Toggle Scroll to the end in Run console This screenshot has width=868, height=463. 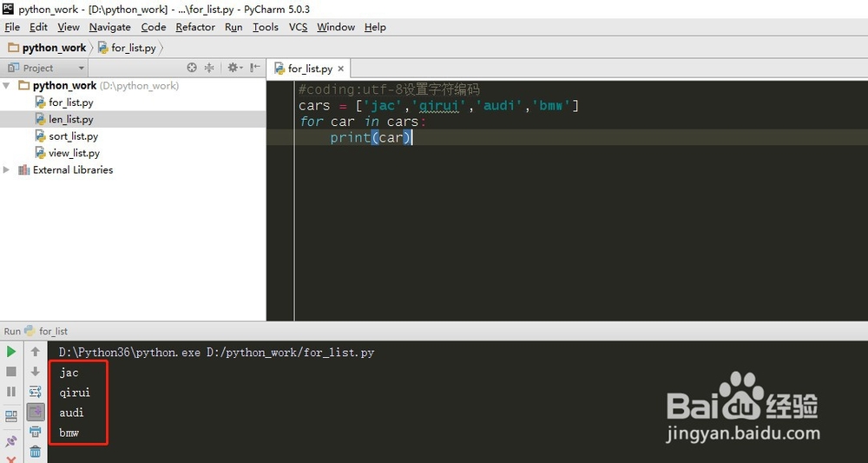tap(36, 412)
